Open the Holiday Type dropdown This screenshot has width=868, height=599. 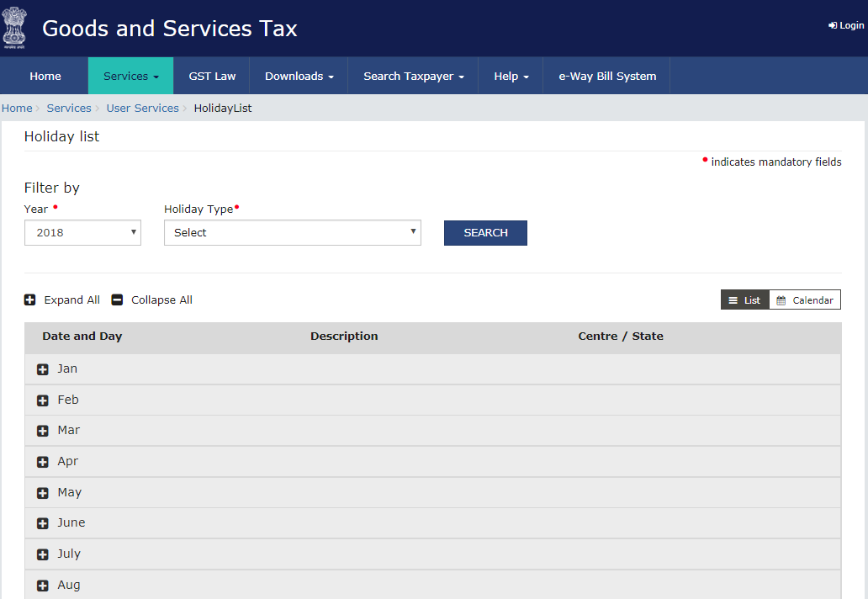point(293,232)
